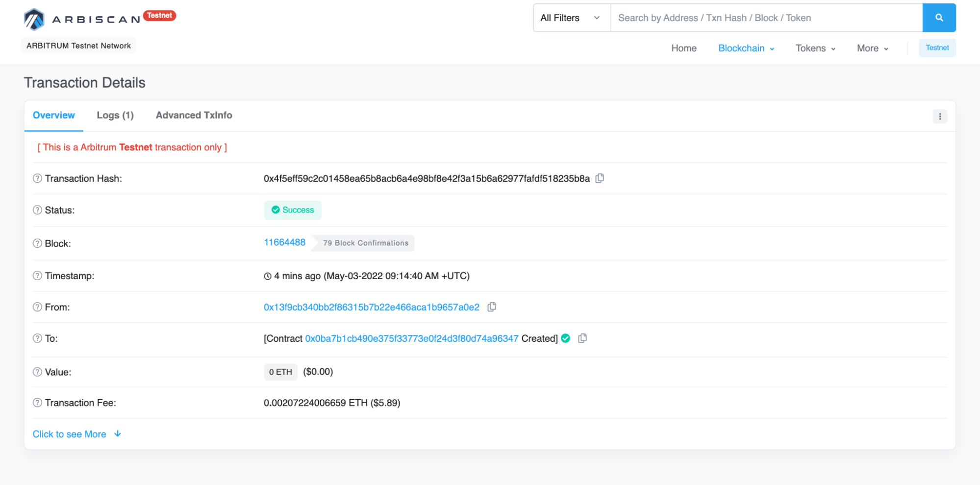Open the All Filters dropdown
The width and height of the screenshot is (980, 485).
click(571, 18)
